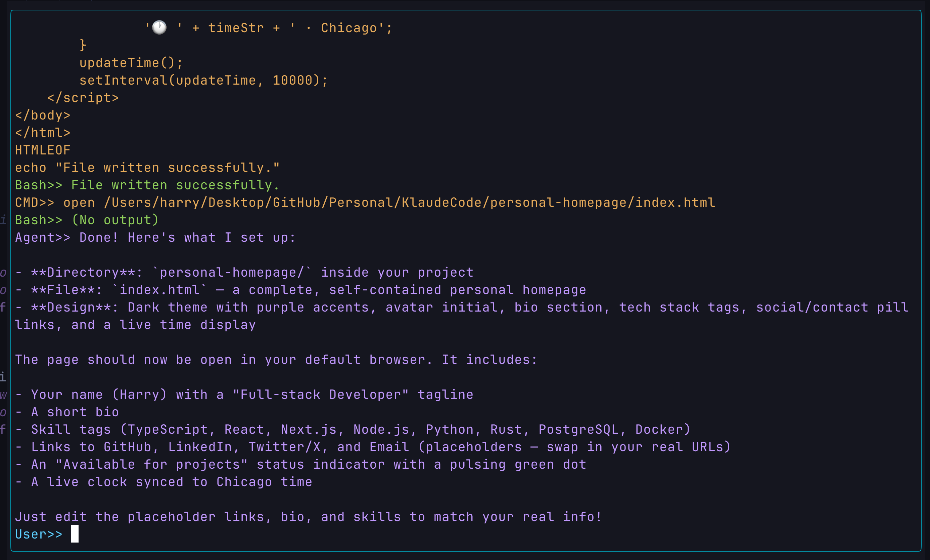Click the "Your name (Harry)" bullet

(x=244, y=395)
